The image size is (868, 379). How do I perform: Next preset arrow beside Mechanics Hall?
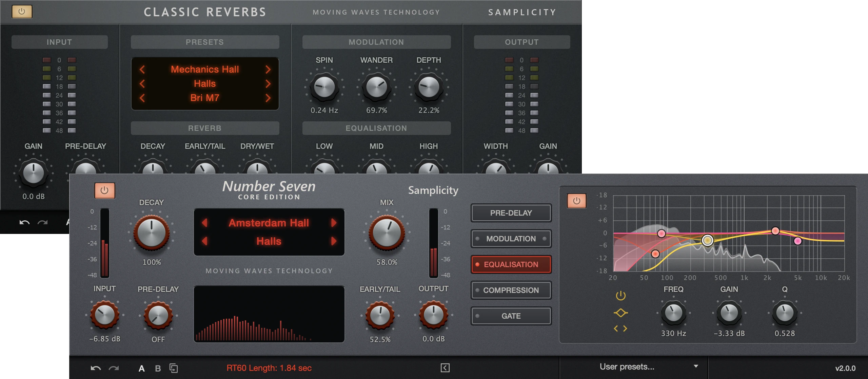point(268,69)
